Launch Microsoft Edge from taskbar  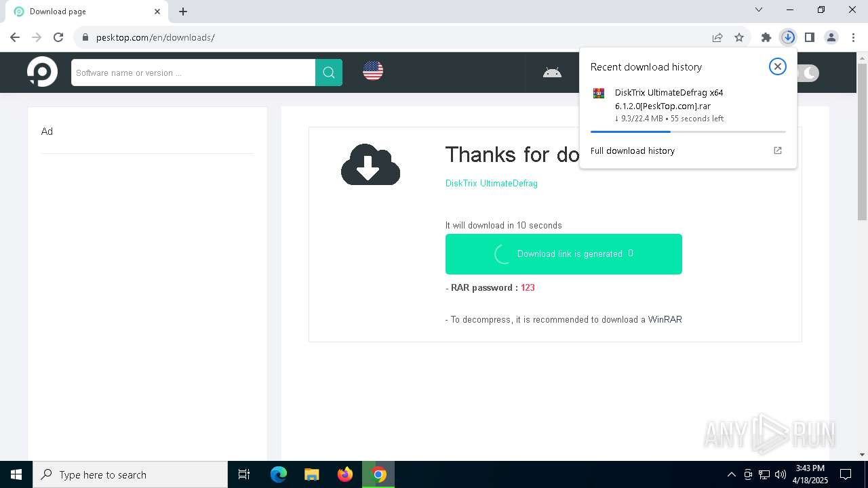pos(279,474)
